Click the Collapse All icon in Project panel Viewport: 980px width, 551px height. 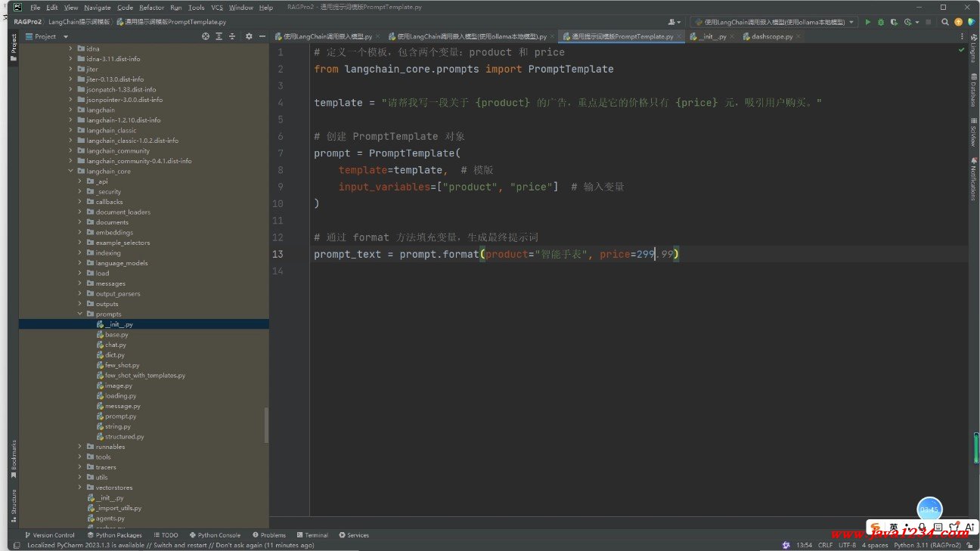point(233,36)
